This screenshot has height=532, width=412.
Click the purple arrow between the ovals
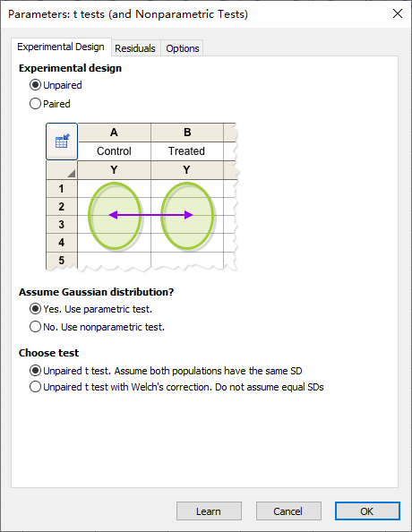tap(150, 215)
